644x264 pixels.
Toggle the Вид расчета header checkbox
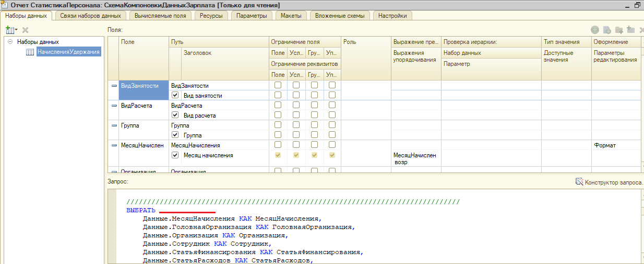pos(175,116)
